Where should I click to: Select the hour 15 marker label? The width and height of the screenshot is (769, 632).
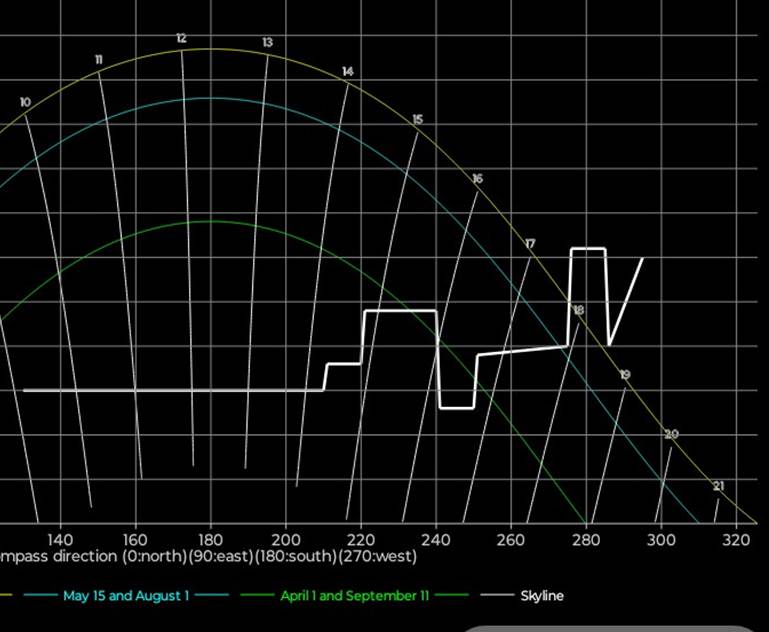[417, 120]
